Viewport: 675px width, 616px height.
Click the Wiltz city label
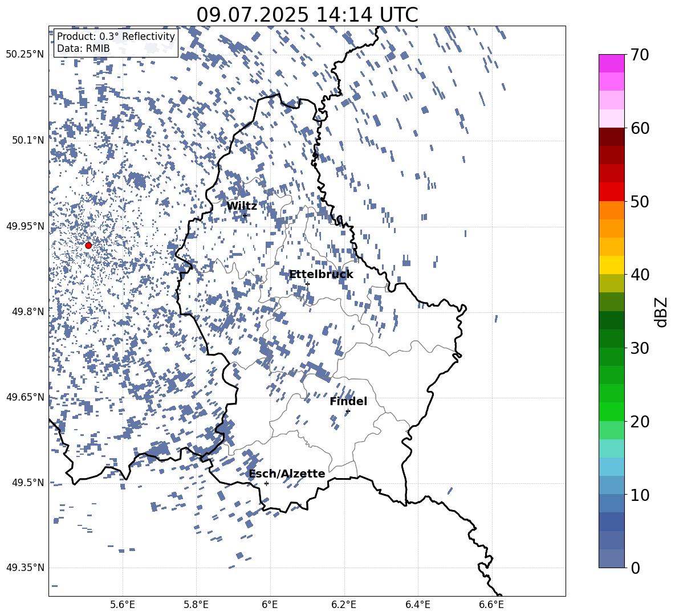[242, 206]
